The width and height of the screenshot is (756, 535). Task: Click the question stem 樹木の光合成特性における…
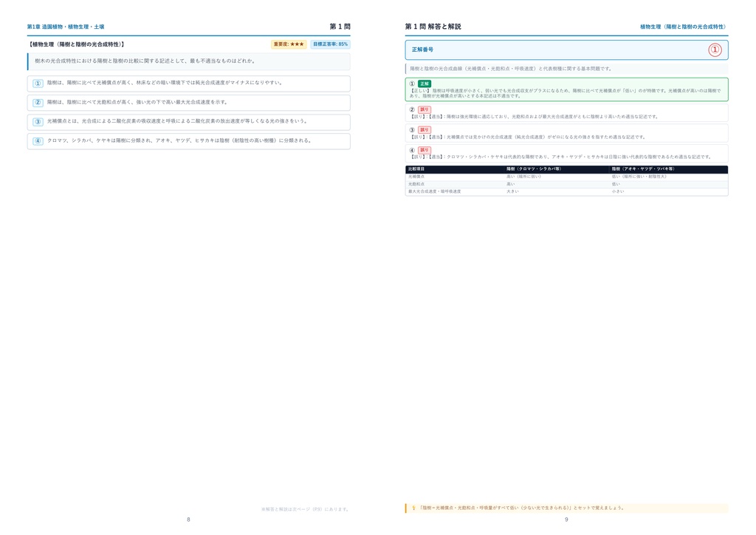[x=145, y=61]
